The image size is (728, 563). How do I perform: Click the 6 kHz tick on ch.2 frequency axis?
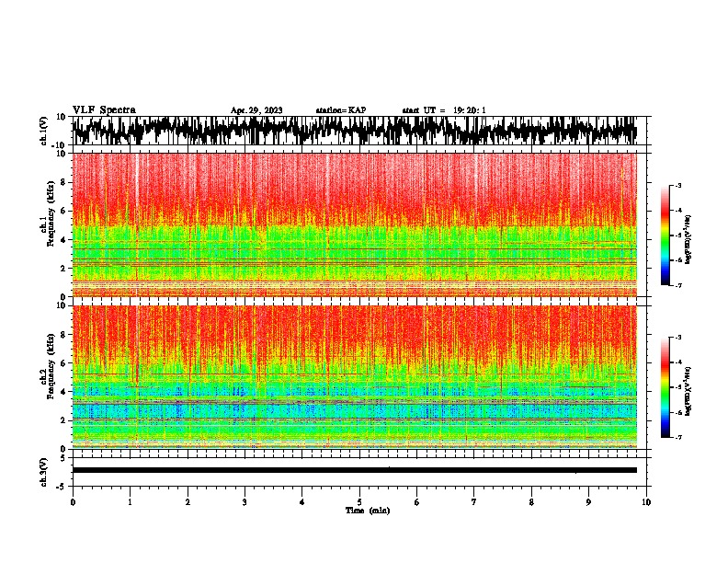(63, 363)
